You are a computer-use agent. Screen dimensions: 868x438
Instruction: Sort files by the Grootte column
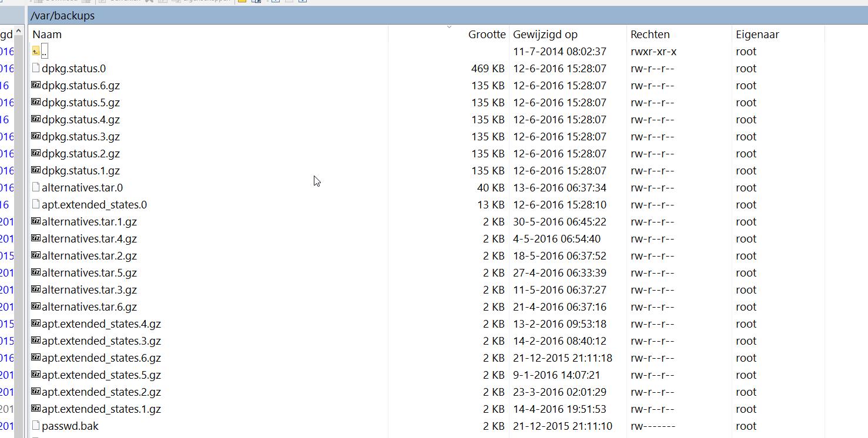449,34
